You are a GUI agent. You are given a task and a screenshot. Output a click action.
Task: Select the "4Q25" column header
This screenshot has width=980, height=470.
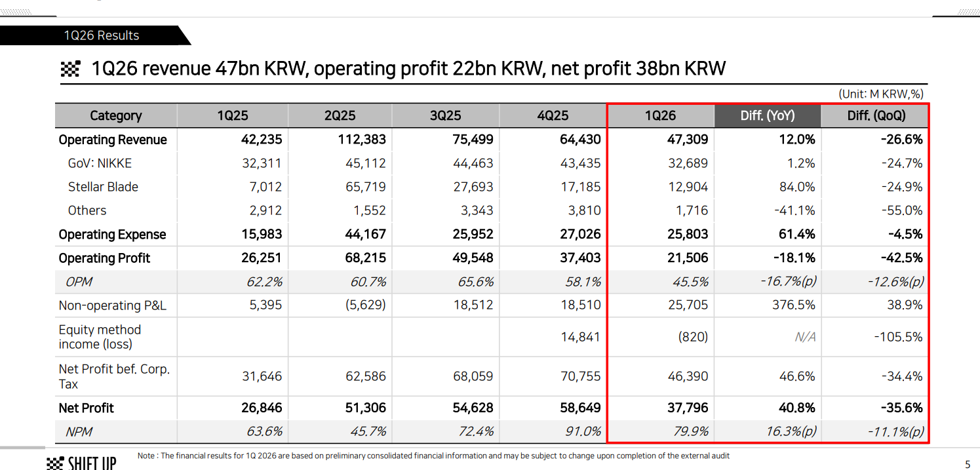553,115
